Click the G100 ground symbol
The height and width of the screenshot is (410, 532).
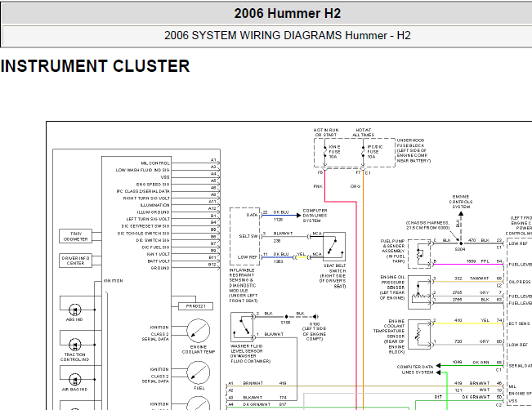click(316, 317)
